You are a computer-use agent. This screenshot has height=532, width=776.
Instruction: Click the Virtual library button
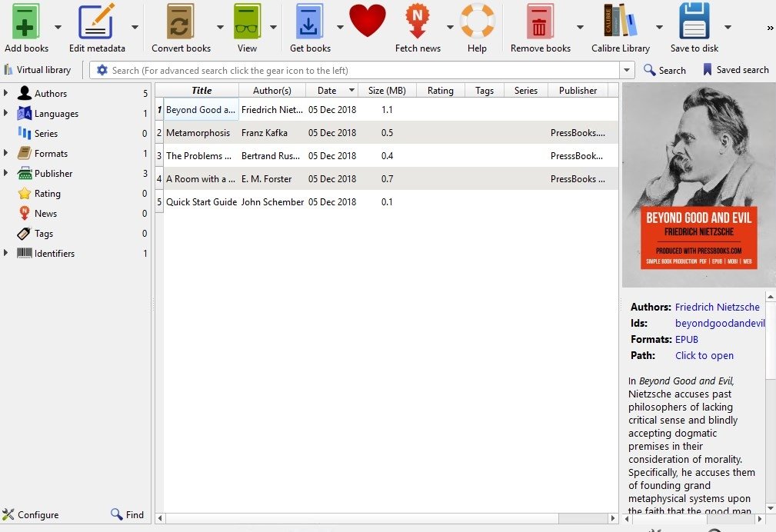click(x=38, y=70)
